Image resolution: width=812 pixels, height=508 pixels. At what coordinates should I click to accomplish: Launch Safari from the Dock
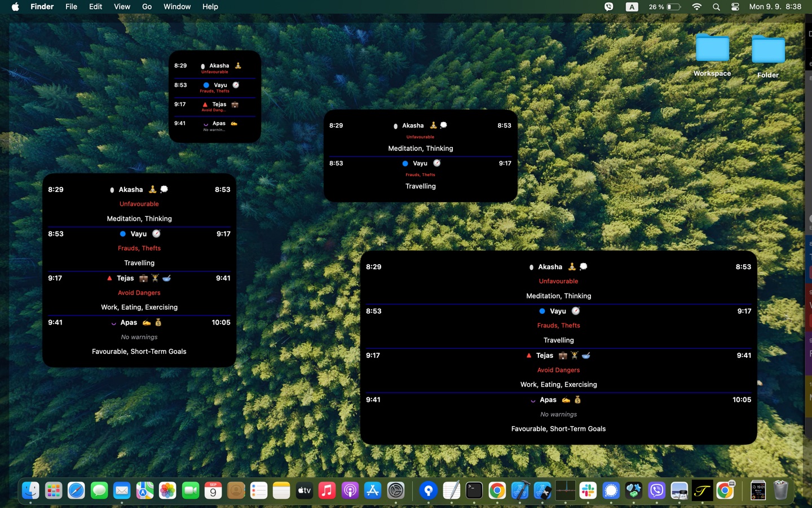click(76, 491)
